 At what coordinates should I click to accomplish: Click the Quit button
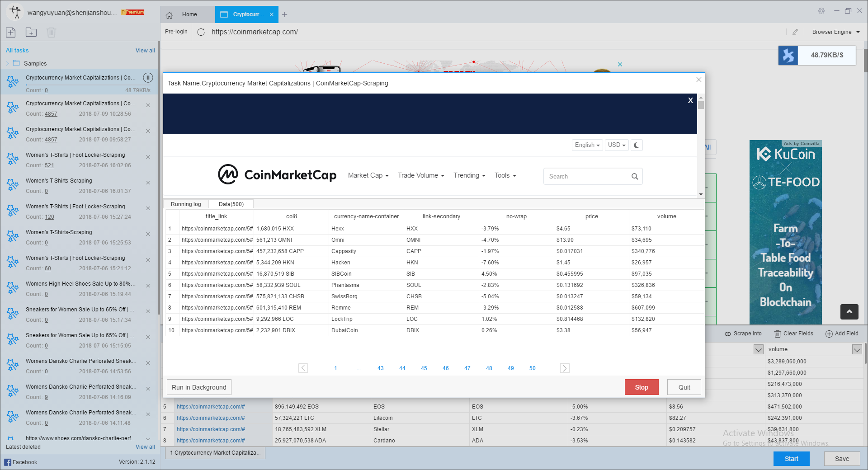684,387
